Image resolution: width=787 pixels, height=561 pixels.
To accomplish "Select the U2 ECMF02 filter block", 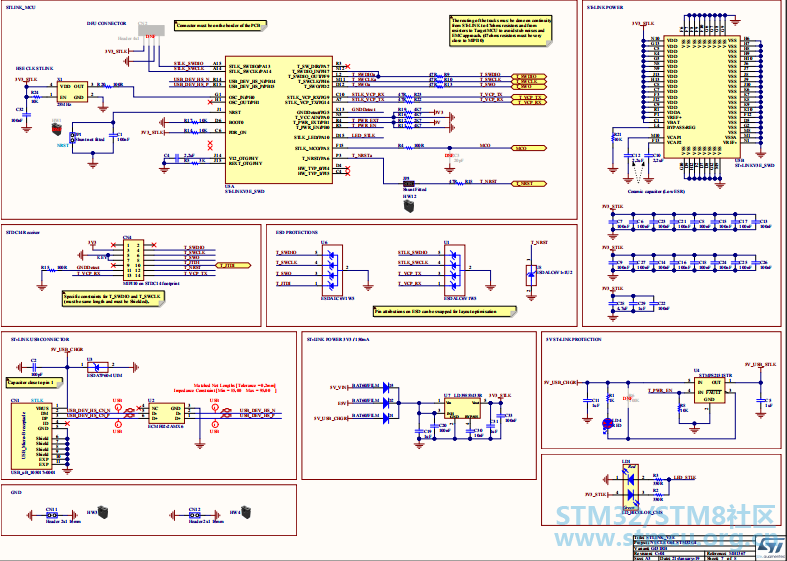I will click(x=166, y=413).
